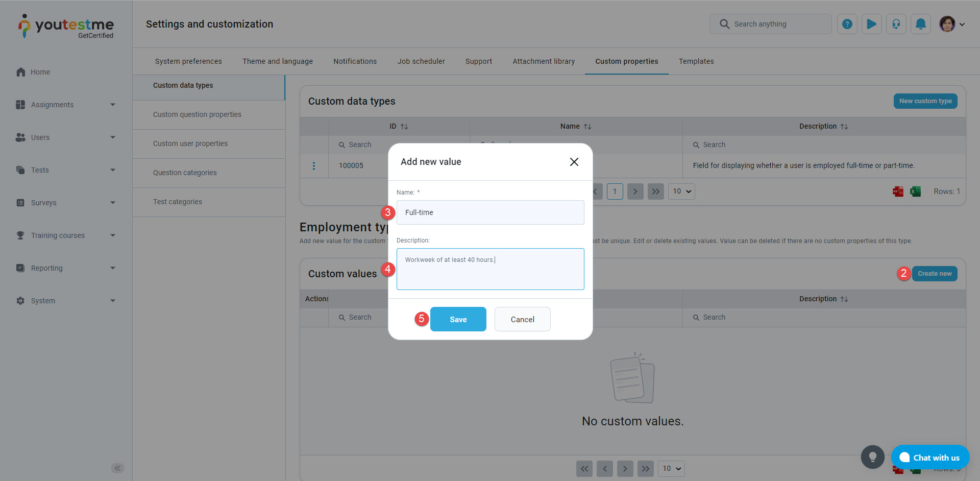The width and height of the screenshot is (980, 481).
Task: Open the user profile avatar dropdown
Action: (x=951, y=24)
